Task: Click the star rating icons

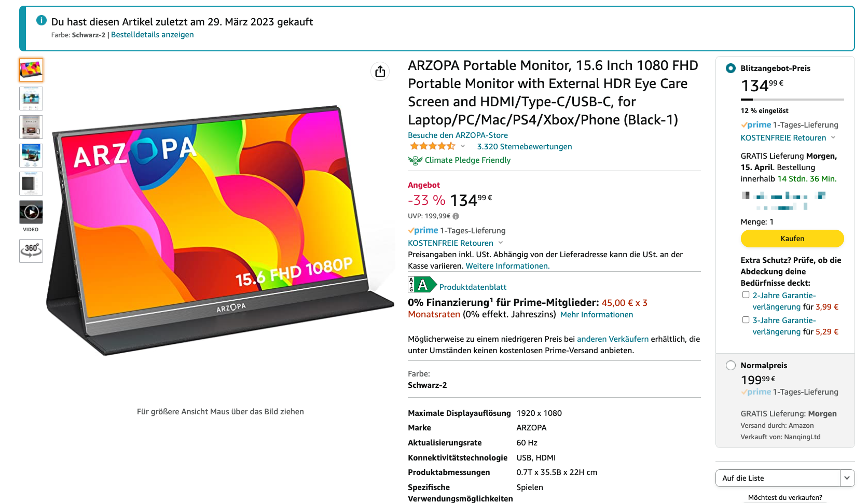Action: [x=432, y=146]
